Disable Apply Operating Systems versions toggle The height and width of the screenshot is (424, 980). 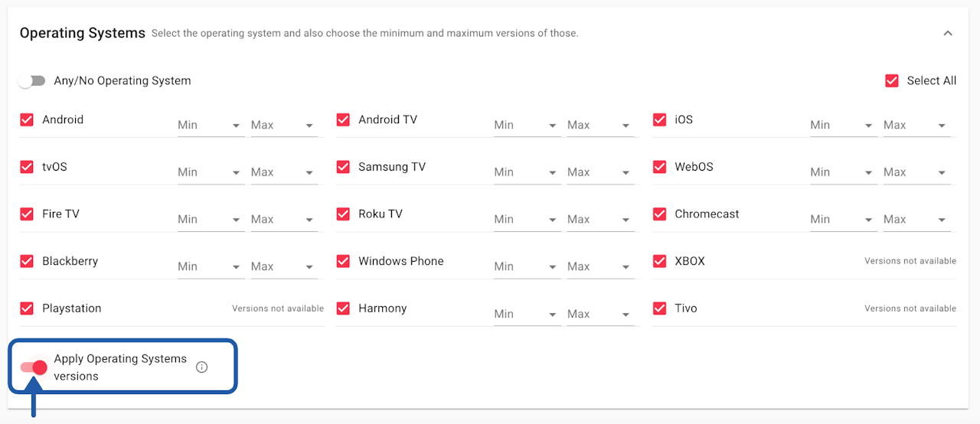(34, 368)
